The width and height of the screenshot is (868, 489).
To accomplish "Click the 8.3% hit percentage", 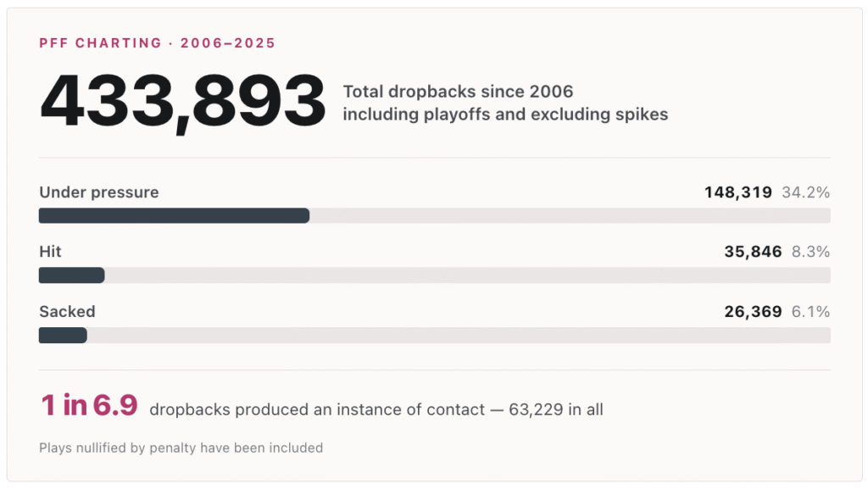I will point(810,252).
